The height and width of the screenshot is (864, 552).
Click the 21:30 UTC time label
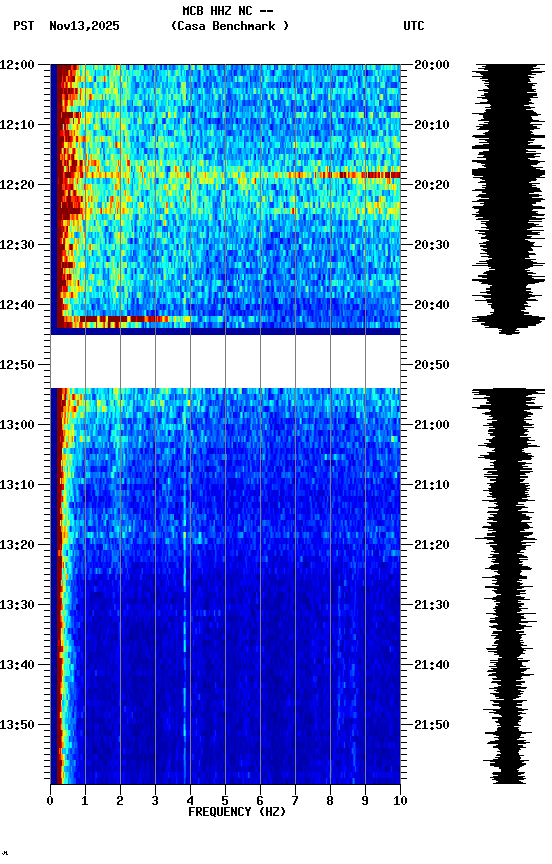click(432, 605)
